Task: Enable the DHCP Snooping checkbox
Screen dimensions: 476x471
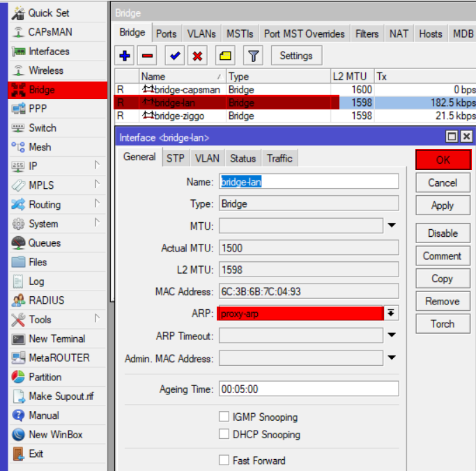Action: point(224,434)
